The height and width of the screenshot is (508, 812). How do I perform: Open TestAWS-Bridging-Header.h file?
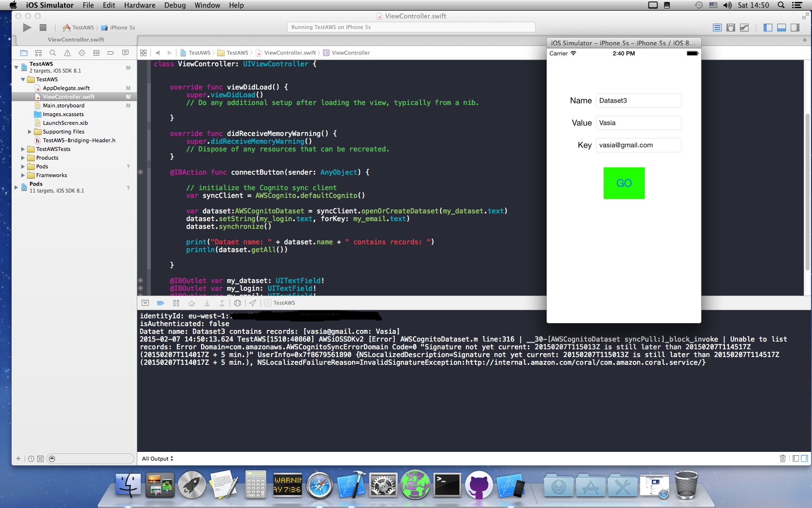click(79, 140)
